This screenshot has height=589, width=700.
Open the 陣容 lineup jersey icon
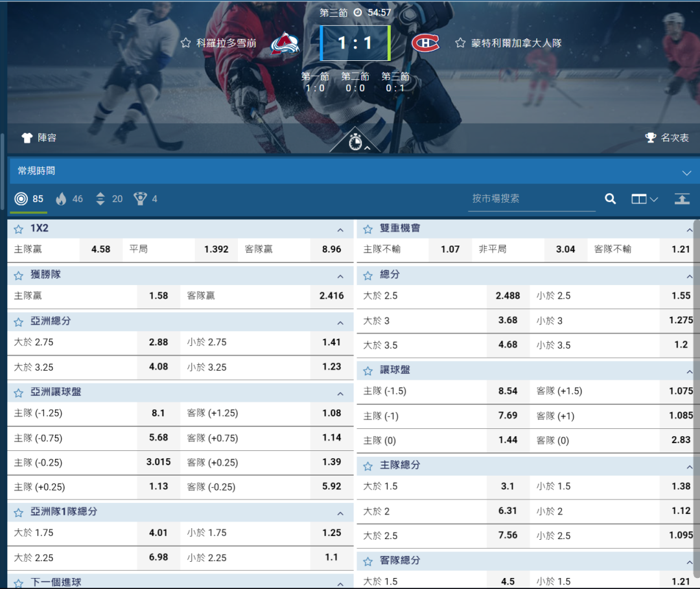[27, 137]
